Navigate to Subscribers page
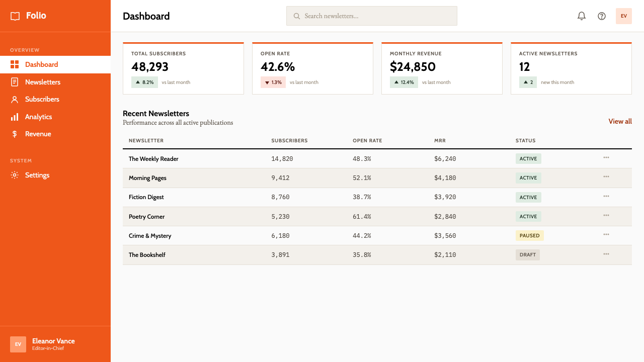The width and height of the screenshot is (644, 362). tap(55, 100)
